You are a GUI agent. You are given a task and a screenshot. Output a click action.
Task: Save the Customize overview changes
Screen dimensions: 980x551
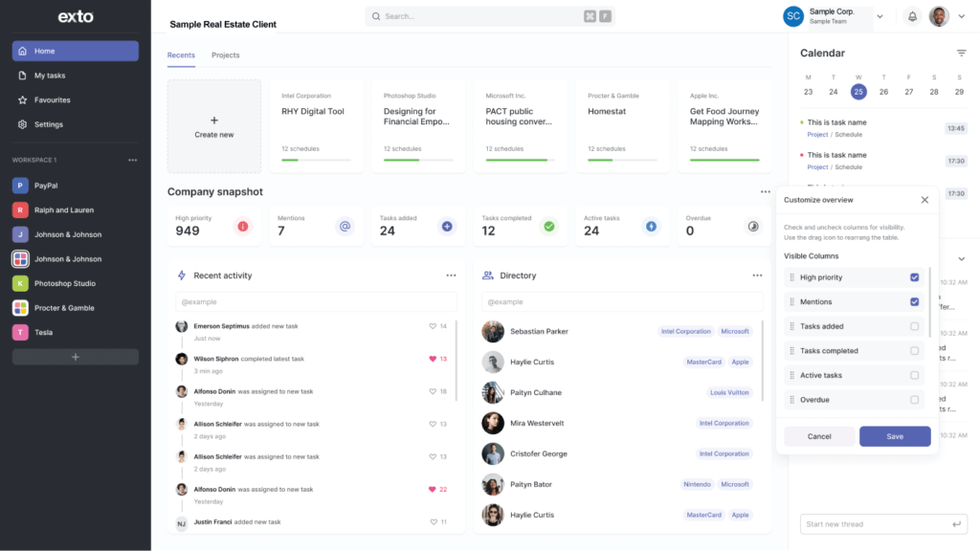tap(895, 436)
